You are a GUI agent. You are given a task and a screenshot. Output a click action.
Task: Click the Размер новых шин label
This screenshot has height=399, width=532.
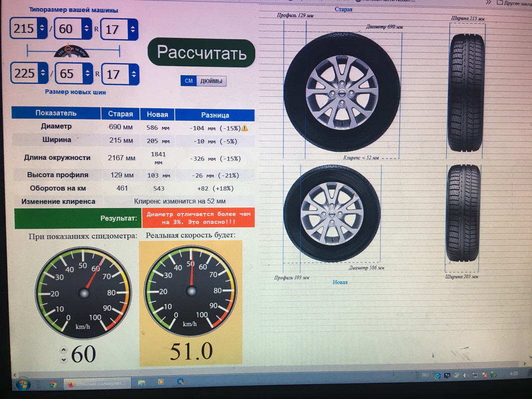pyautogui.click(x=75, y=92)
